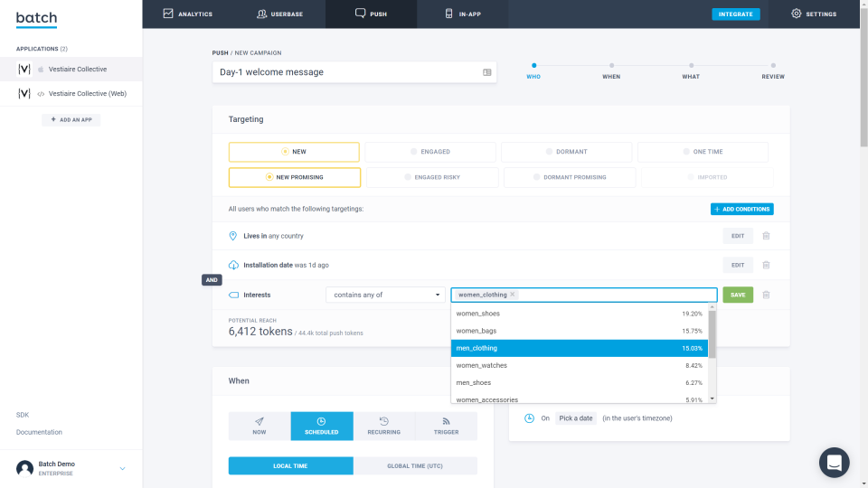Click the location pin icon for Lives in

[233, 236]
